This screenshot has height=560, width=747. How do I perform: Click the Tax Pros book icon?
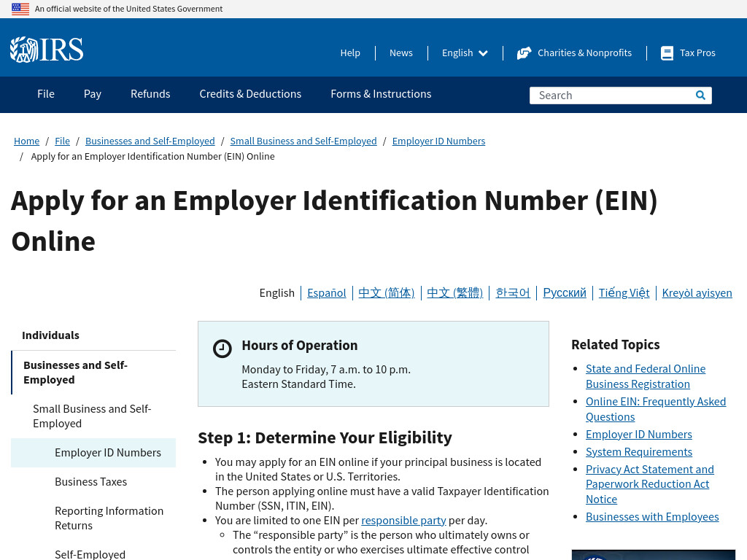tap(667, 52)
